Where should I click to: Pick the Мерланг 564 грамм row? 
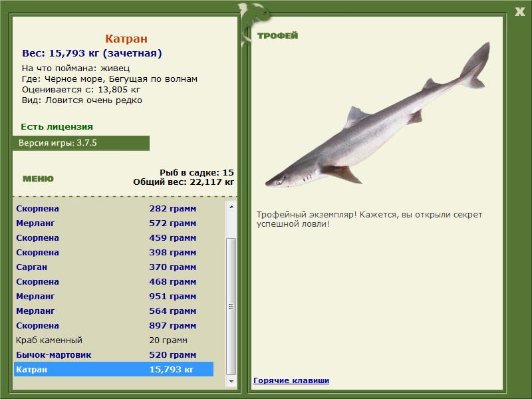[114, 311]
